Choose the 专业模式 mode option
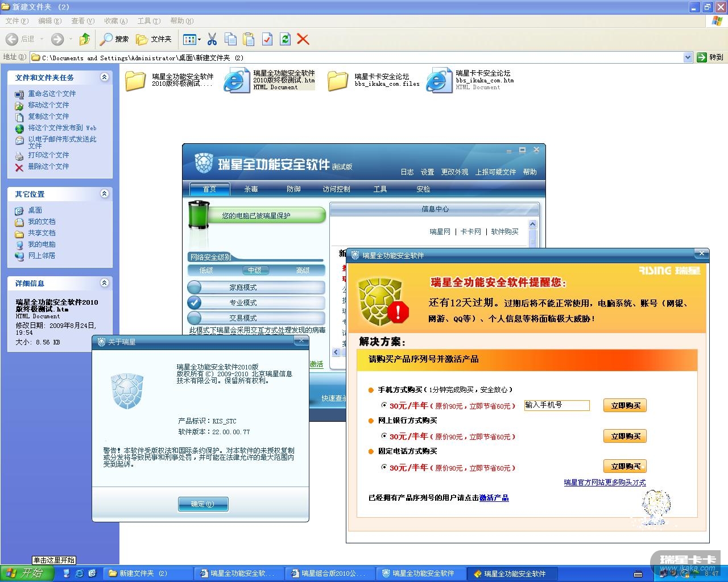The width and height of the screenshot is (728, 582). coord(257,302)
